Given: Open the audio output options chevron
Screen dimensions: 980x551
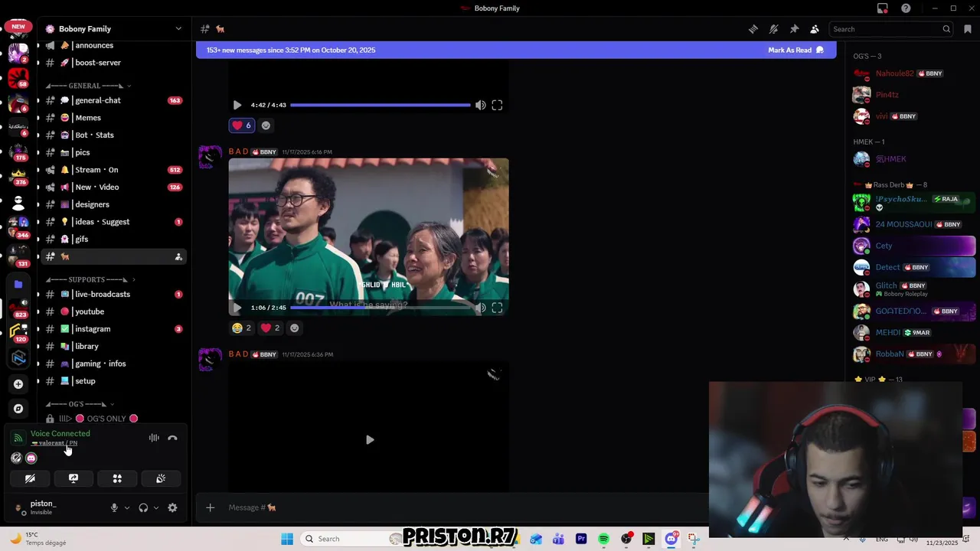Looking at the screenshot, I should 156,507.
